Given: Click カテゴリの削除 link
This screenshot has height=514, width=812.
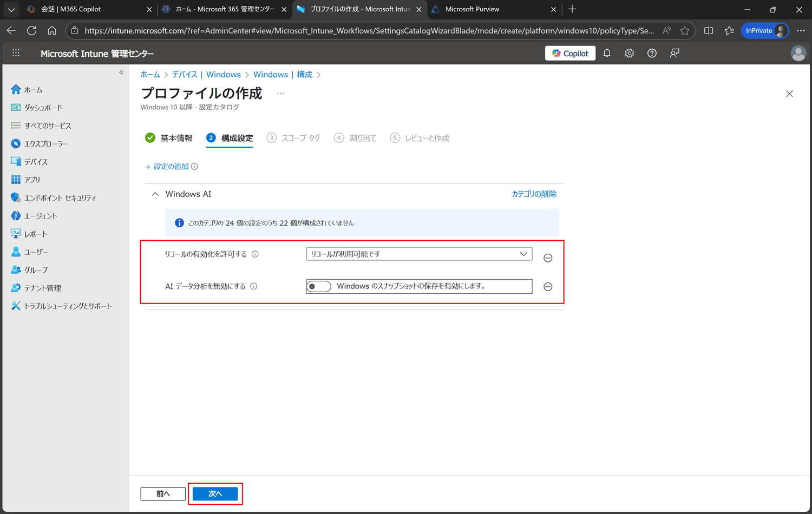Looking at the screenshot, I should click(x=534, y=194).
